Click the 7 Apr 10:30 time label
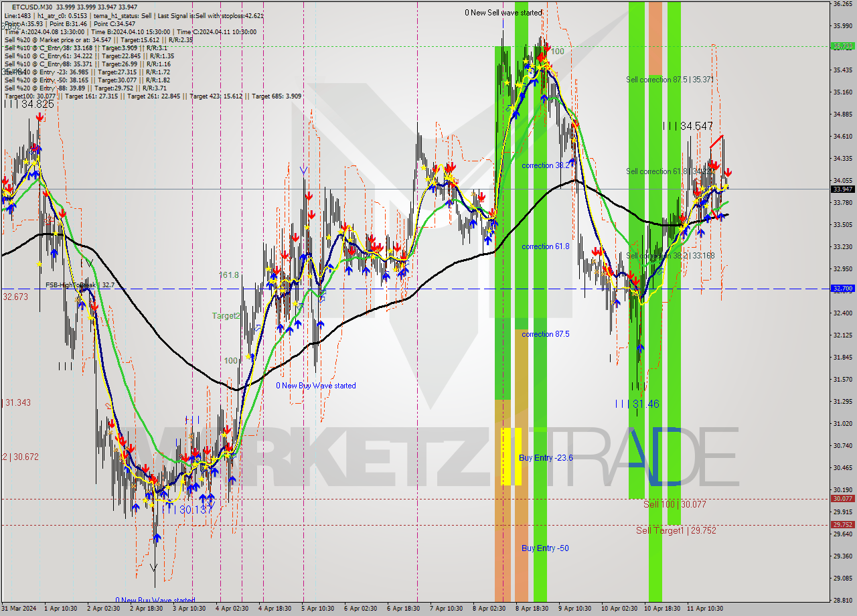The image size is (857, 616). tap(446, 609)
